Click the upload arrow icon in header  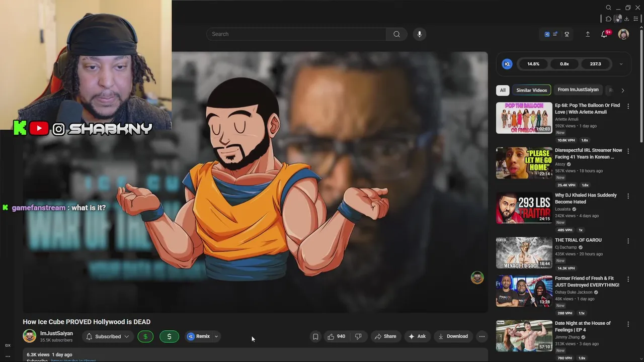click(588, 34)
